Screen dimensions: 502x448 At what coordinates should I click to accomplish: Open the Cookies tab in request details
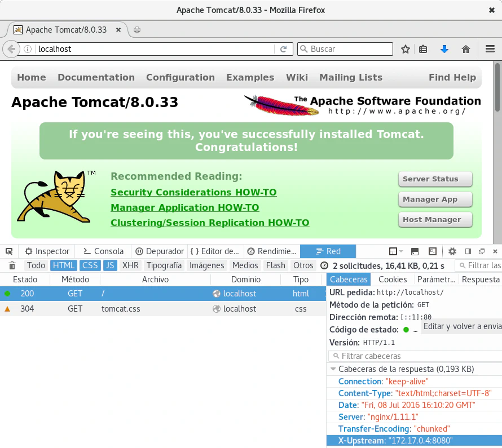(x=393, y=280)
